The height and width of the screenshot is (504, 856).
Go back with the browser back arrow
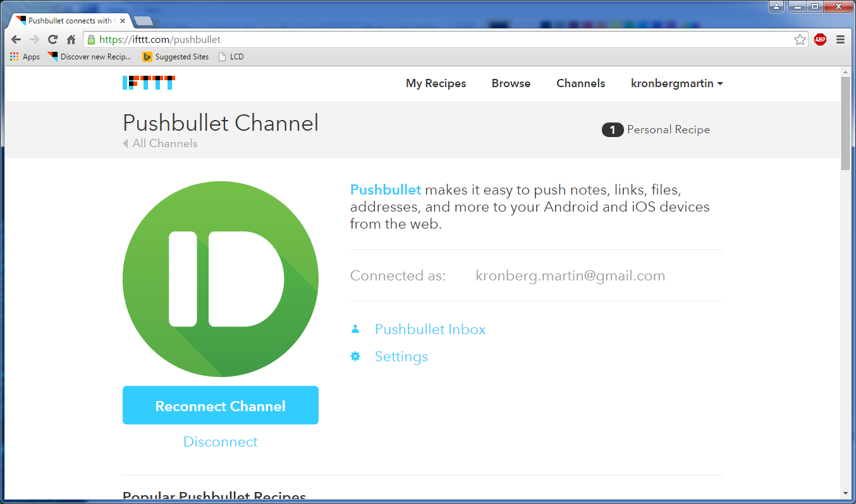[16, 39]
